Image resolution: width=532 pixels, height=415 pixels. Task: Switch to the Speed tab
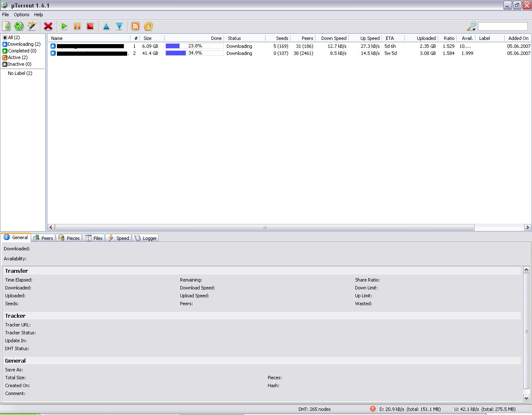coord(118,238)
